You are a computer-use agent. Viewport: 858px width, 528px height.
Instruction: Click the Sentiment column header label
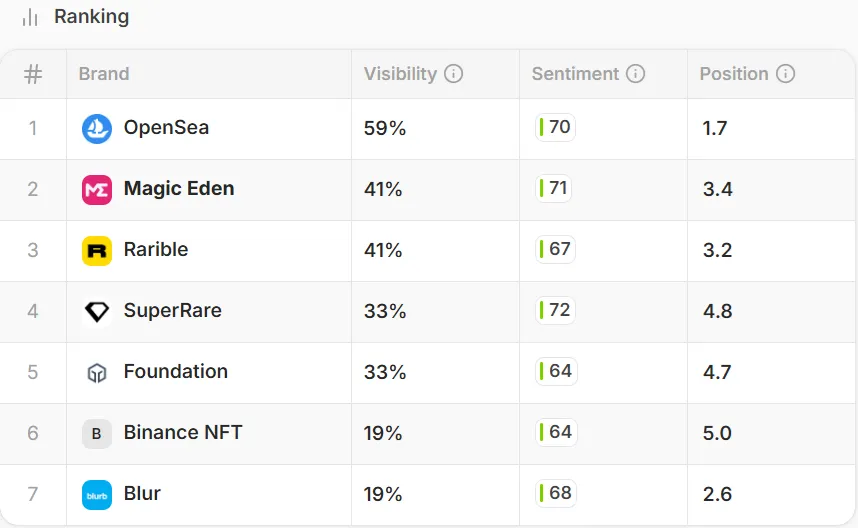(575, 74)
